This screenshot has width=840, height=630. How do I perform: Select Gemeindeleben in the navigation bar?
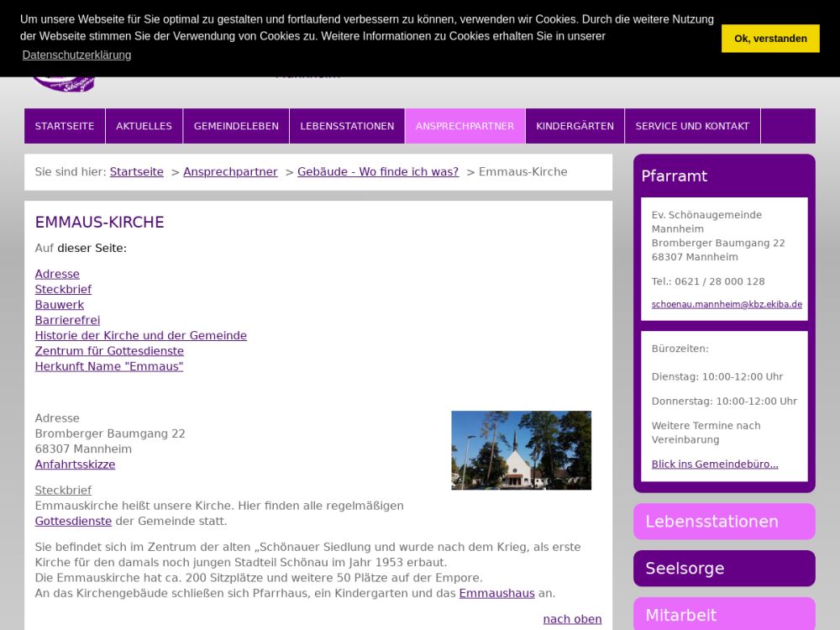pyautogui.click(x=236, y=126)
